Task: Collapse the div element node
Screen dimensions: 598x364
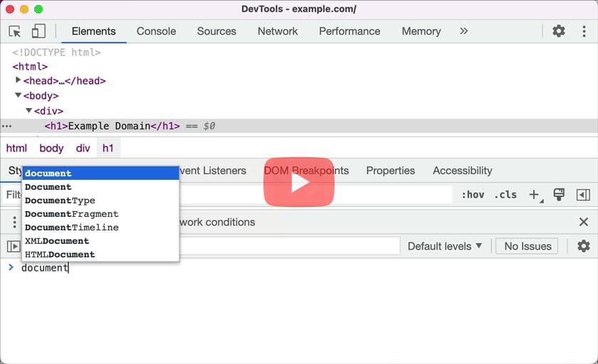Action: (28, 110)
